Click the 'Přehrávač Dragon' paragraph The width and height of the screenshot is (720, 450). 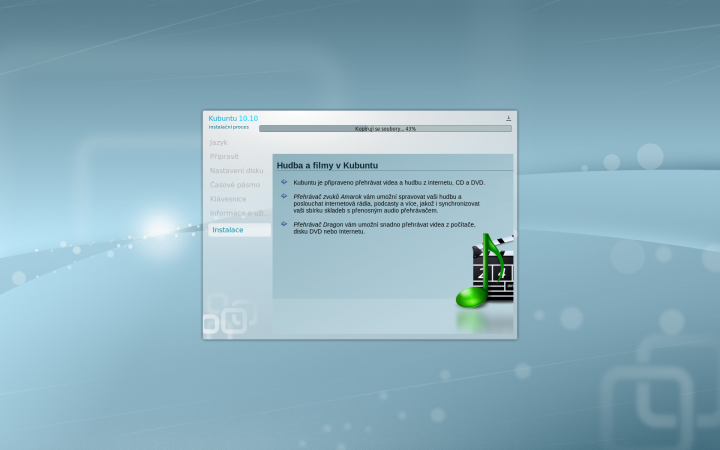click(384, 228)
